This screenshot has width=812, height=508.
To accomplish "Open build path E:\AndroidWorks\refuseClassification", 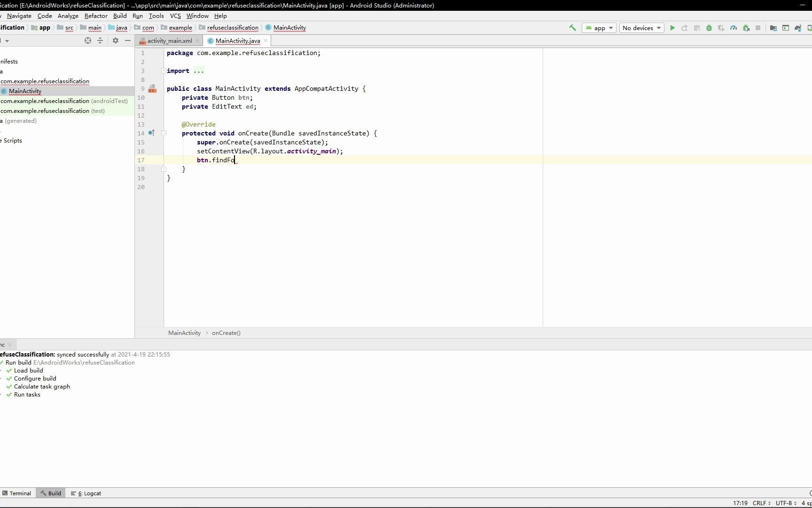I will point(84,362).
